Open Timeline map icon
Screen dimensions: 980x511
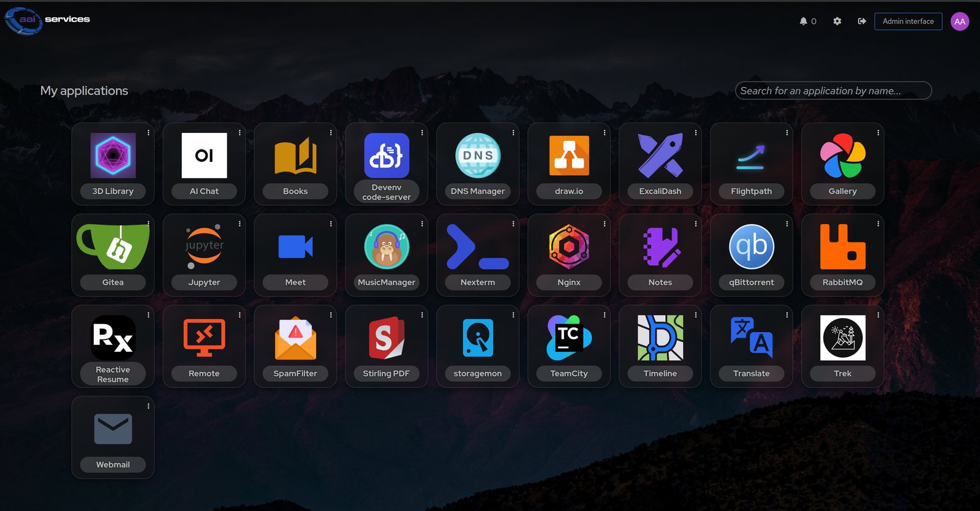coord(660,338)
